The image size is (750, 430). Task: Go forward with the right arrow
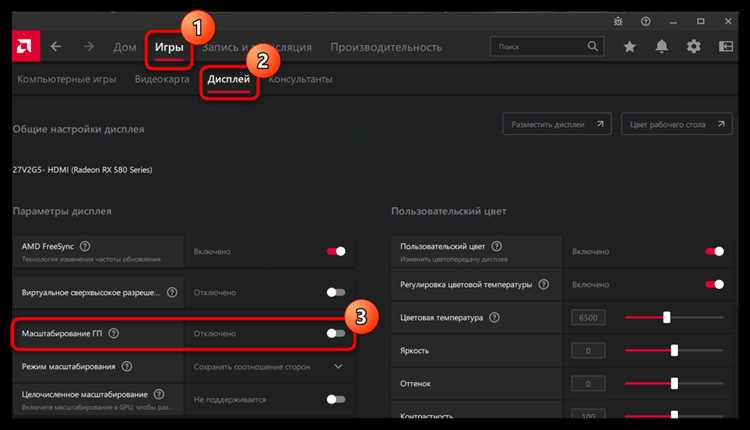[x=89, y=47]
